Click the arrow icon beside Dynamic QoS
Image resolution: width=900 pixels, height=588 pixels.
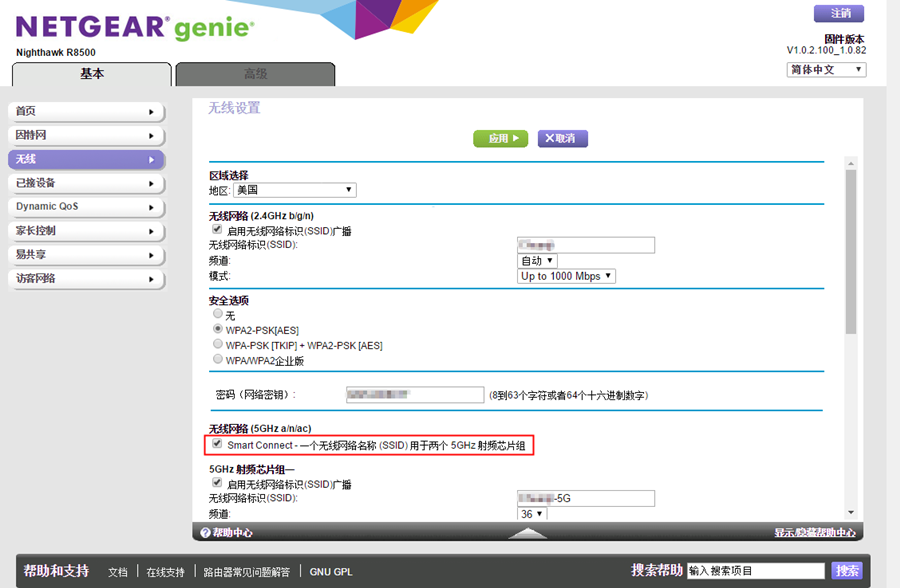pos(151,207)
